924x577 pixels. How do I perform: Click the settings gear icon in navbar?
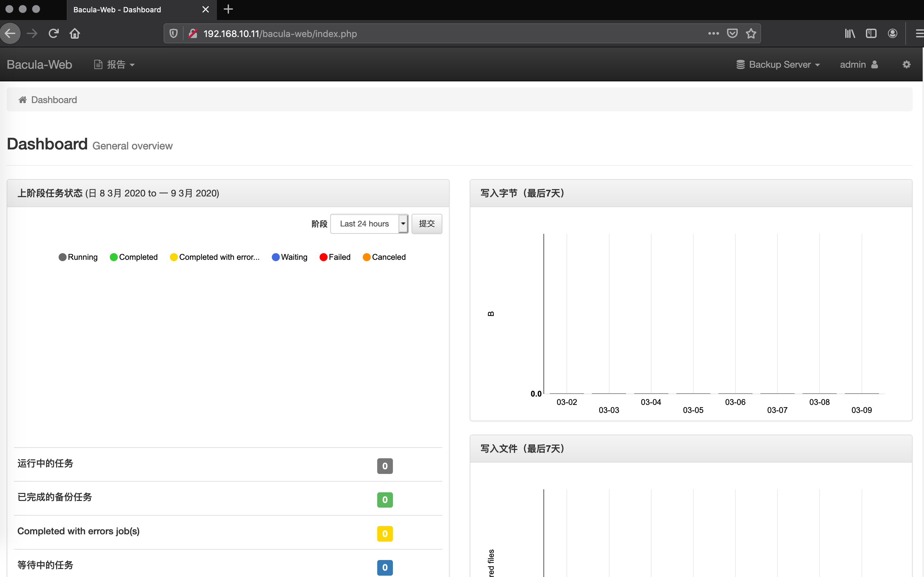(906, 64)
